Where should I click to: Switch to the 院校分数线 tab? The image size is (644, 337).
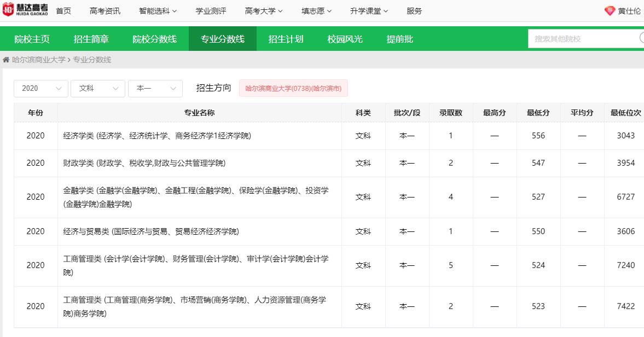[154, 39]
